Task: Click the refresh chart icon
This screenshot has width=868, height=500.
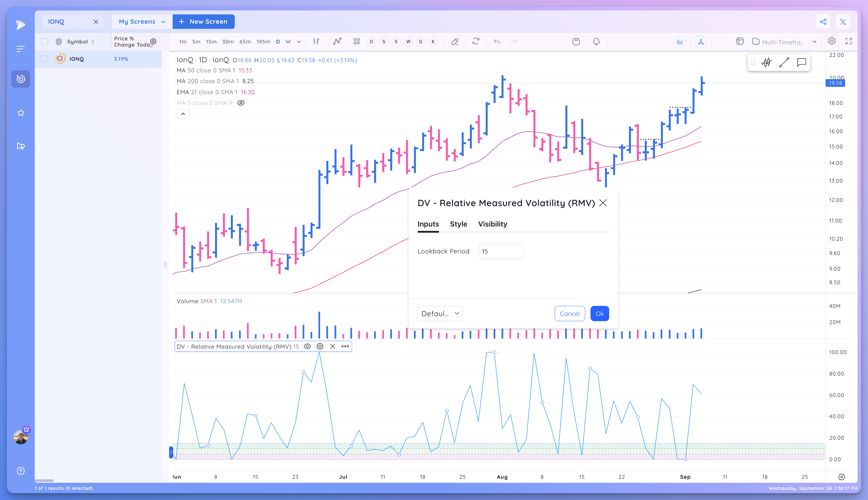Action: pos(476,42)
